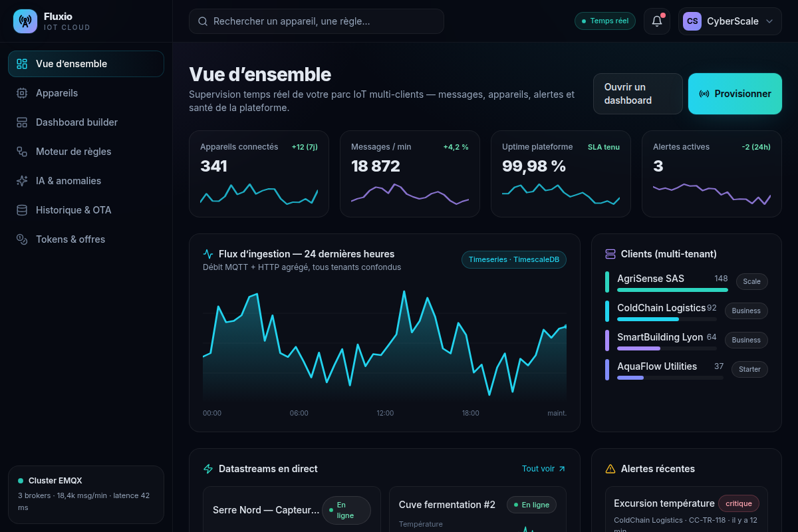The height and width of the screenshot is (532, 798).
Task: Open the Cluster EMQX status card
Action: pos(86,495)
